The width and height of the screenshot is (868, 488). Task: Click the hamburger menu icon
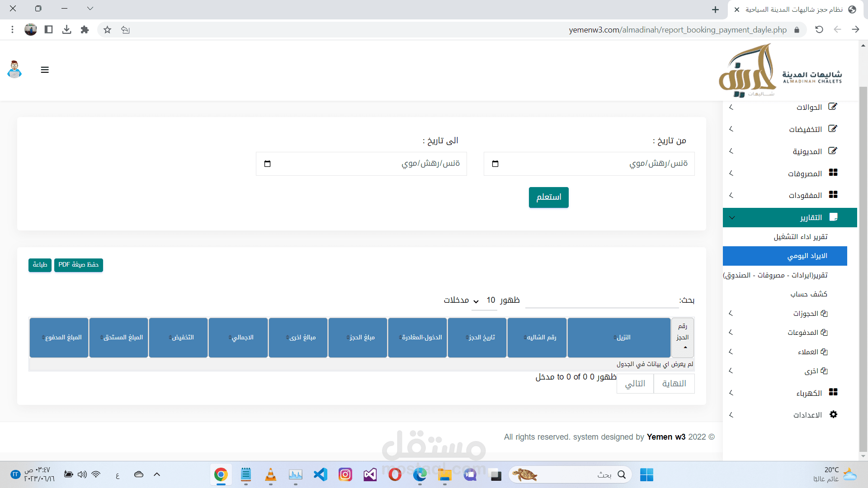pyautogui.click(x=45, y=70)
